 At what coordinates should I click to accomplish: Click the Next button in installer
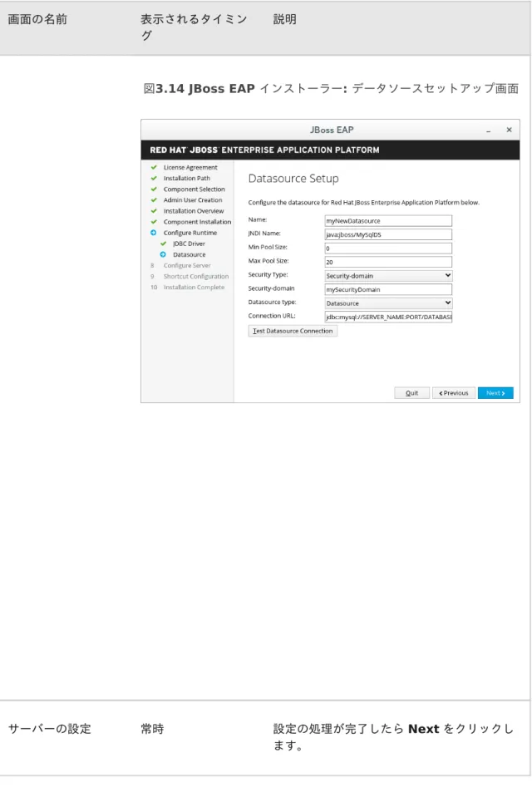pyautogui.click(x=495, y=392)
